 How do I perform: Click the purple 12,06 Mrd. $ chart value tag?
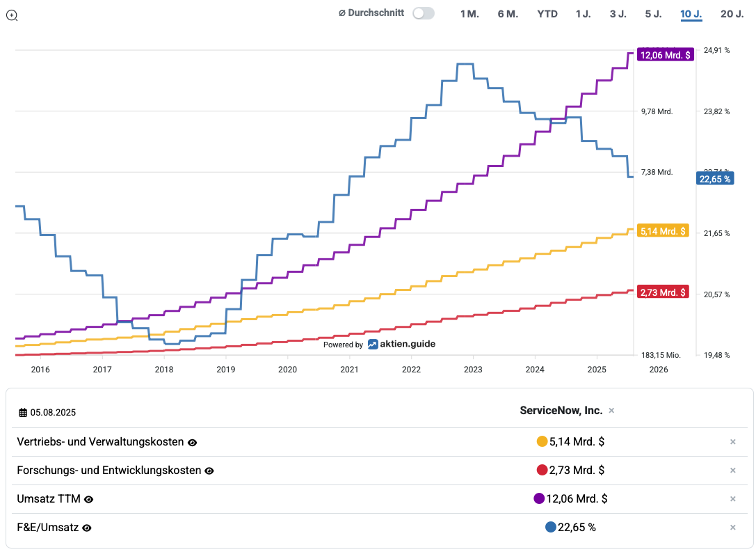(666, 55)
